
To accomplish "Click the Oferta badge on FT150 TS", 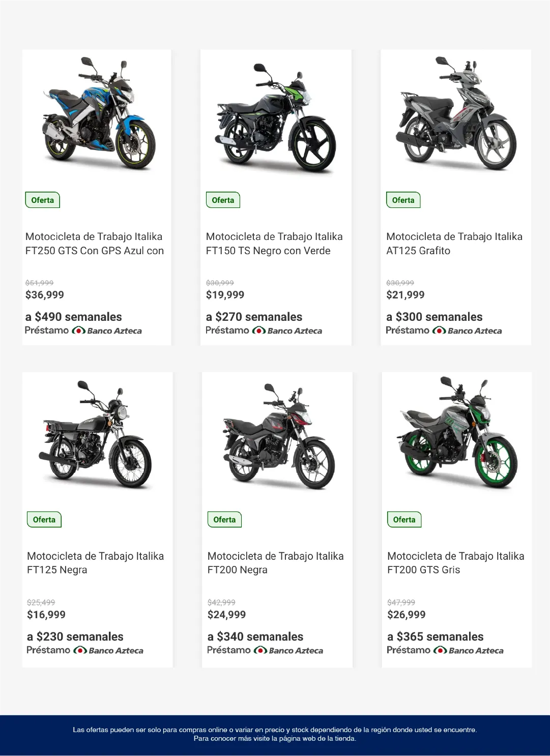I will (223, 200).
